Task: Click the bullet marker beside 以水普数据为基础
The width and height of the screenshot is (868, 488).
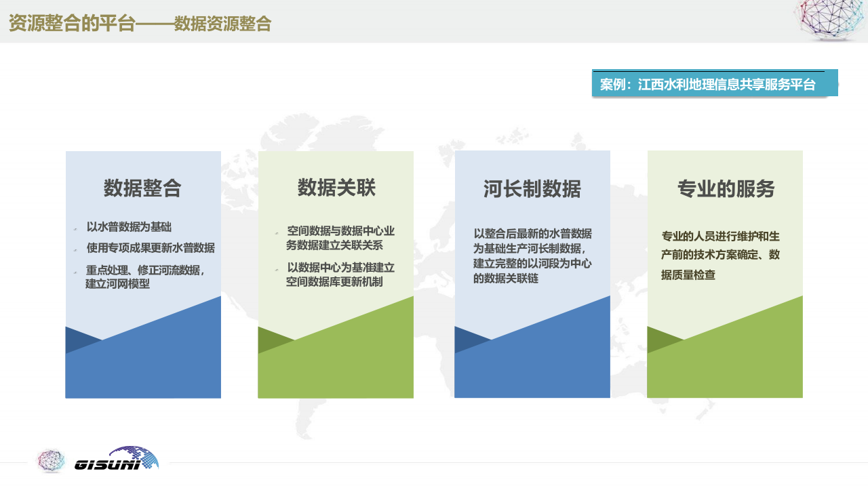Action: 75,229
